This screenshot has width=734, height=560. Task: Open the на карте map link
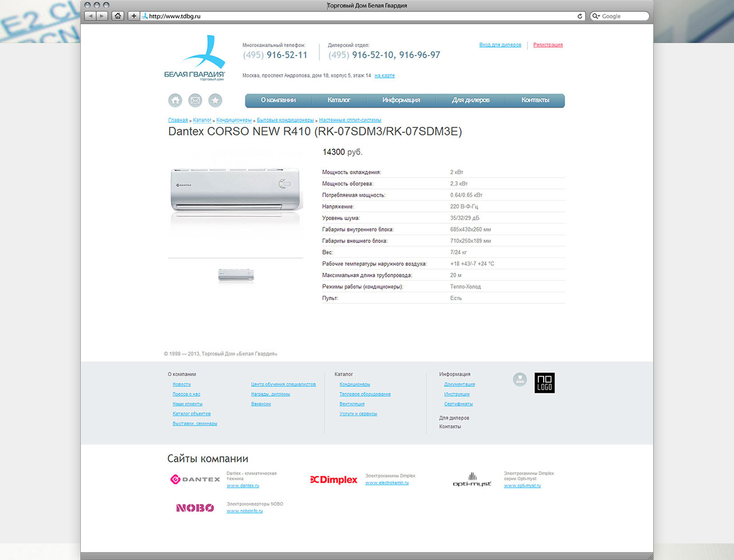384,76
